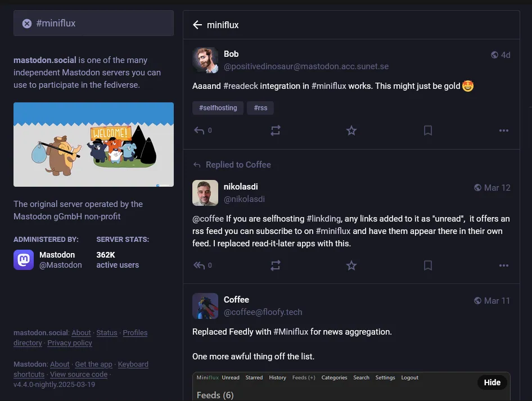Open Bob's post timestamp 4d
This screenshot has width=532, height=401.
506,55
